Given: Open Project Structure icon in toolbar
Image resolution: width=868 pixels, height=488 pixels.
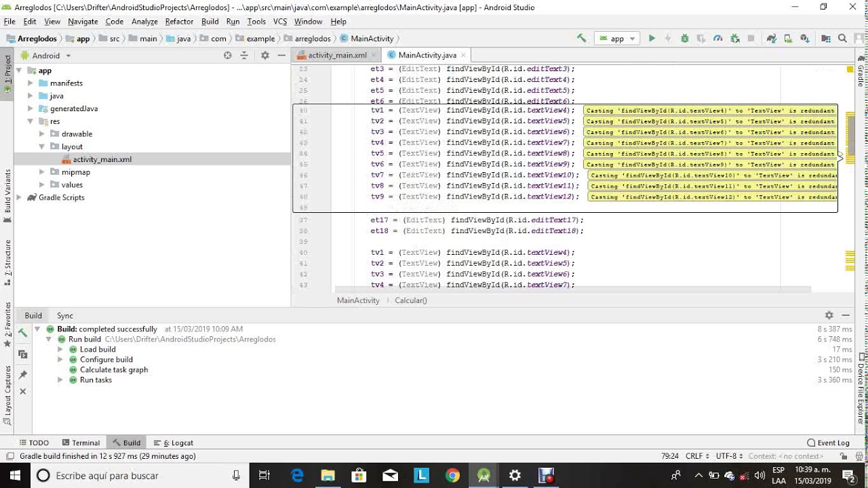Looking at the screenshot, I should pos(826,39).
